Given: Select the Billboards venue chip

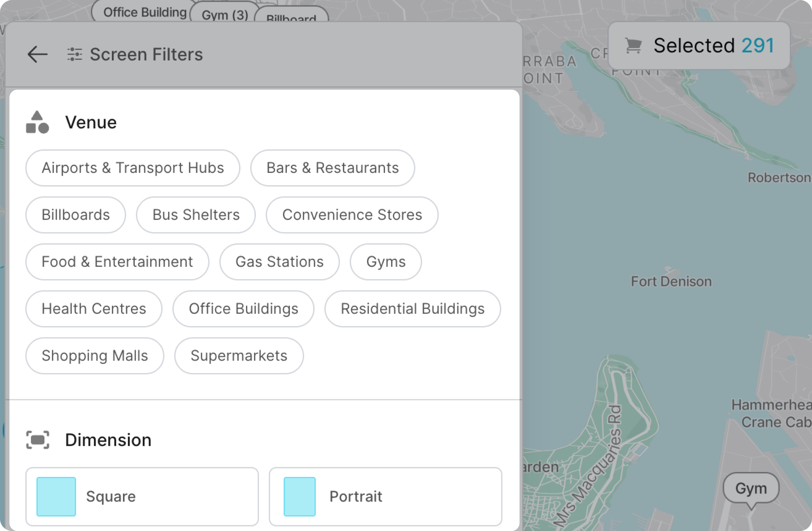Looking at the screenshot, I should [76, 215].
